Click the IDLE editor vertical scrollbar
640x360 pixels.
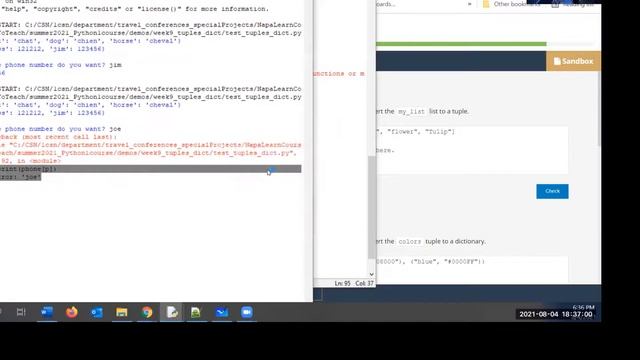pyautogui.click(x=371, y=206)
